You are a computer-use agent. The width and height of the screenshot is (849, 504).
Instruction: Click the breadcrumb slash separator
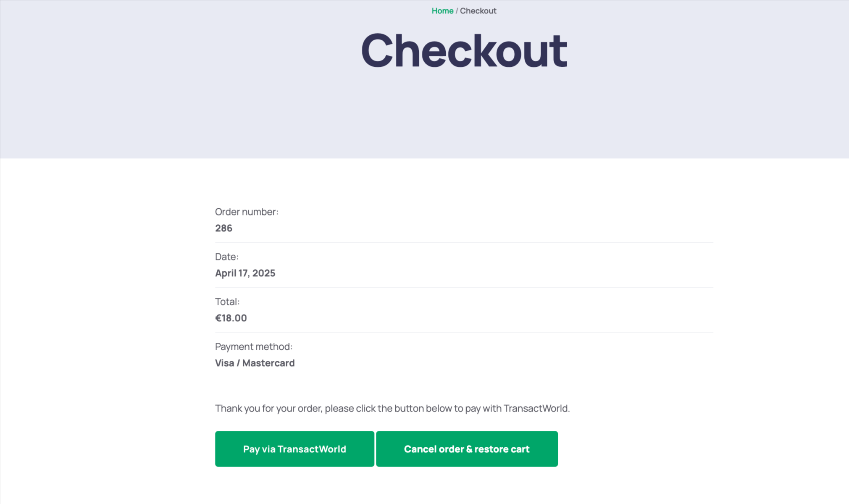[457, 11]
